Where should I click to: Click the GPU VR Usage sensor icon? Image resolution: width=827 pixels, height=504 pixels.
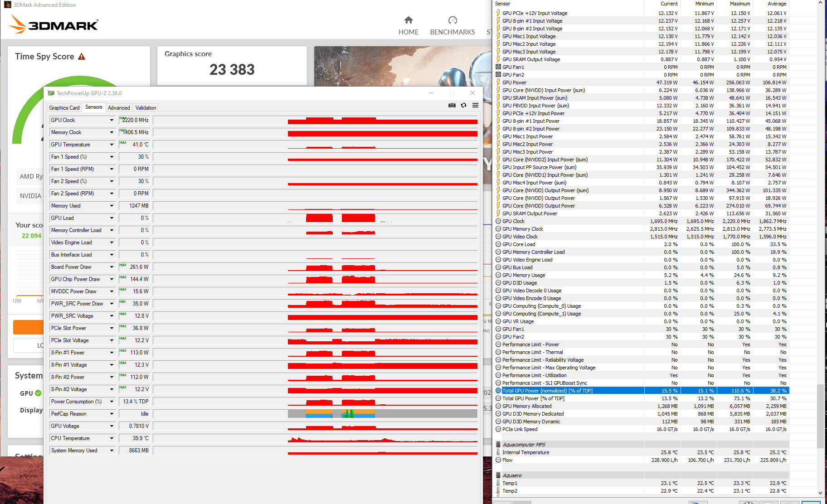coord(498,321)
